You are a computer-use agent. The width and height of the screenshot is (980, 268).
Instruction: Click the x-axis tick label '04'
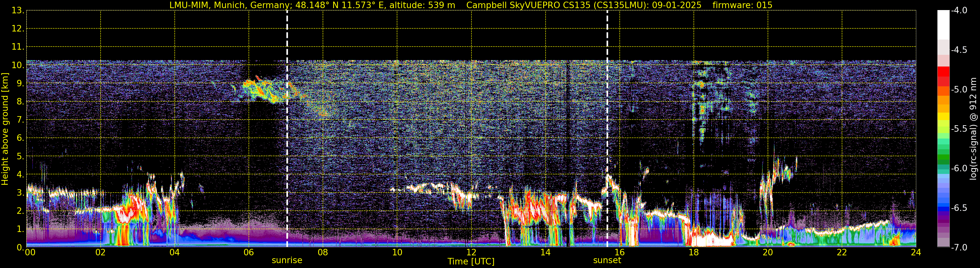pyautogui.click(x=175, y=252)
